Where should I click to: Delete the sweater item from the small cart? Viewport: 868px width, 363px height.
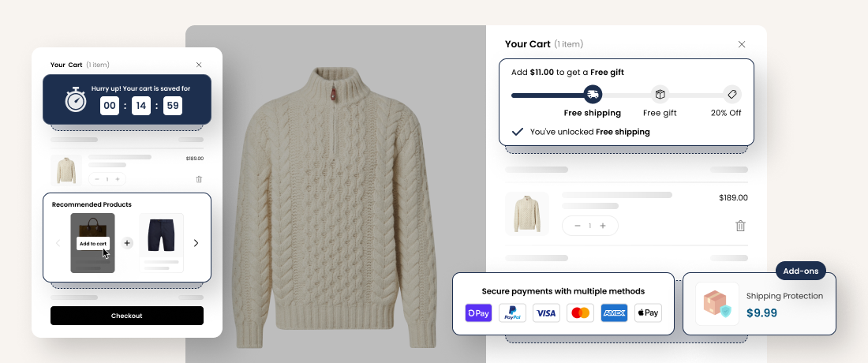199,179
